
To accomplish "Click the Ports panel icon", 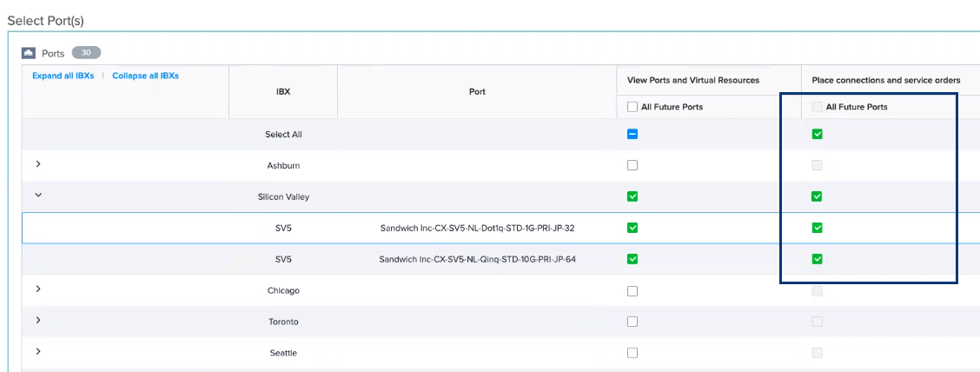I will click(x=29, y=53).
